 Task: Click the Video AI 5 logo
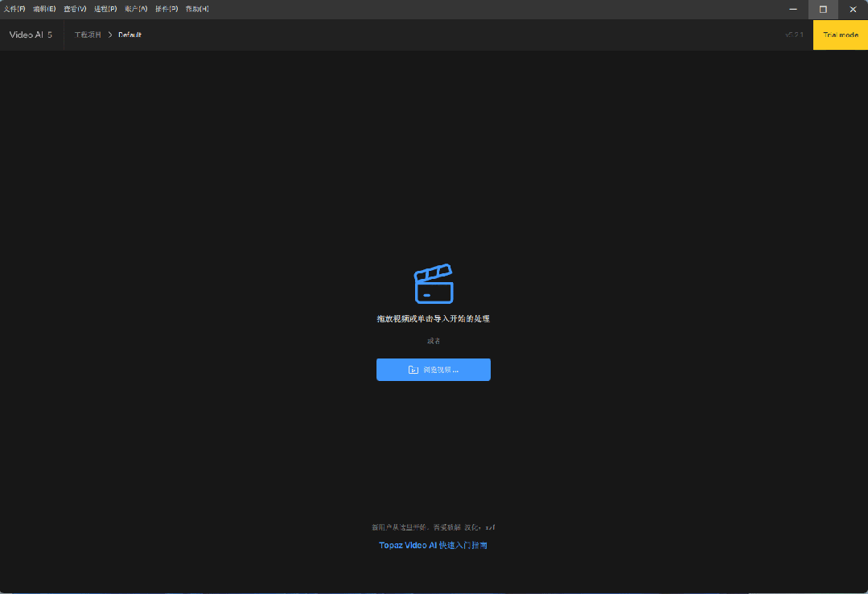31,35
